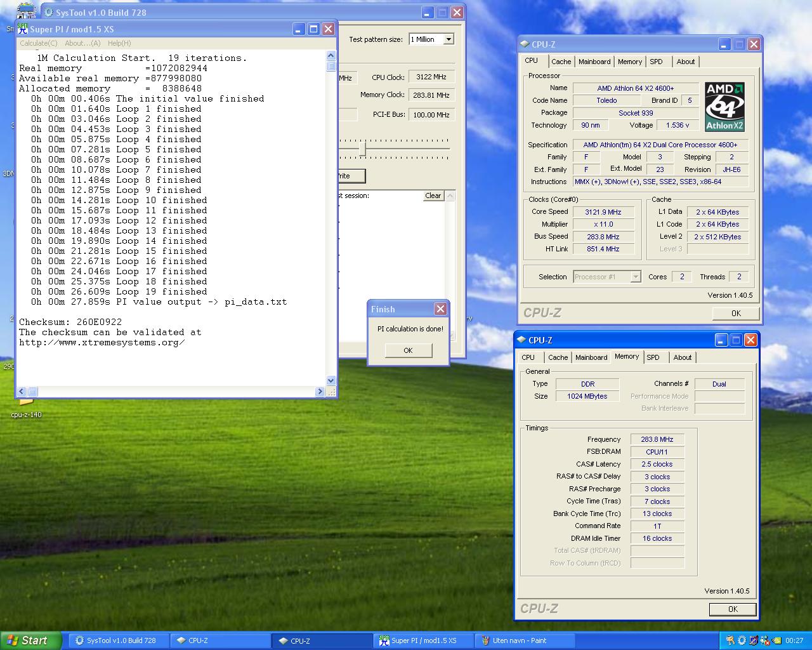Click Command Rate value 1T
This screenshot has width=812, height=650.
click(657, 526)
